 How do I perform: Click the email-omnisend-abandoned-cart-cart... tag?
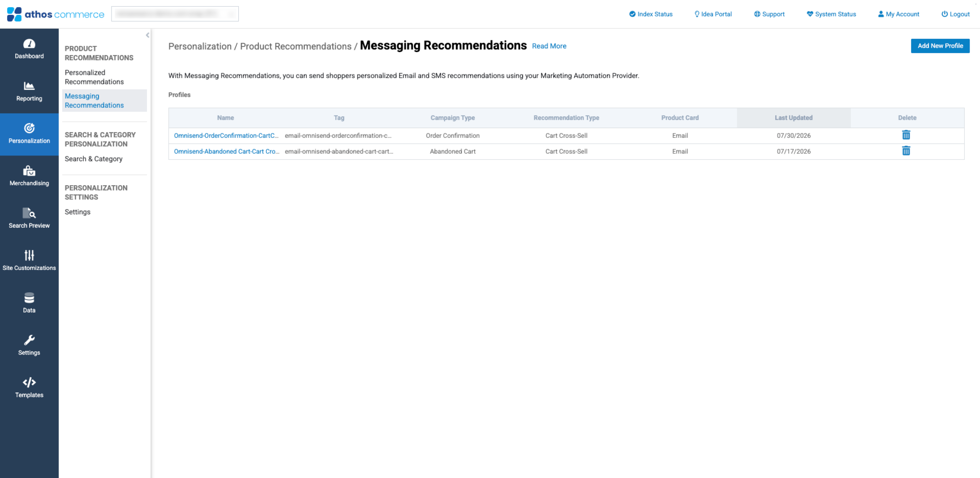click(x=339, y=152)
